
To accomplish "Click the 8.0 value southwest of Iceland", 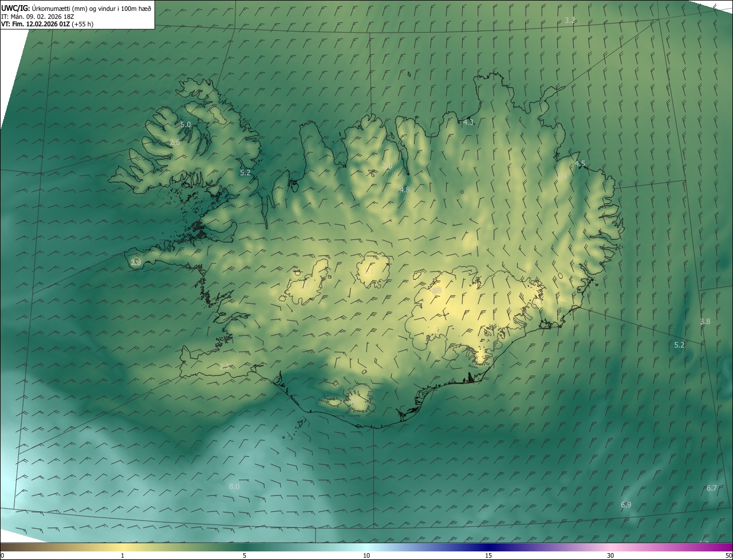I will (234, 486).
